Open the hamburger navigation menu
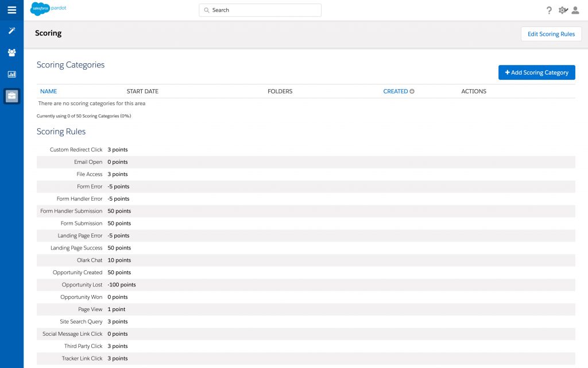The image size is (588, 368). 11,10
